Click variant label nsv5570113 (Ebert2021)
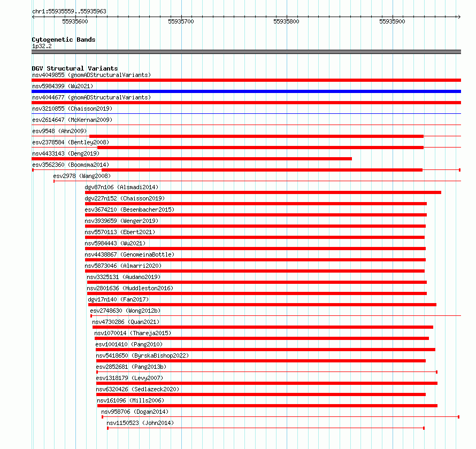Screen dimensions: 476x449 [x=120, y=232]
